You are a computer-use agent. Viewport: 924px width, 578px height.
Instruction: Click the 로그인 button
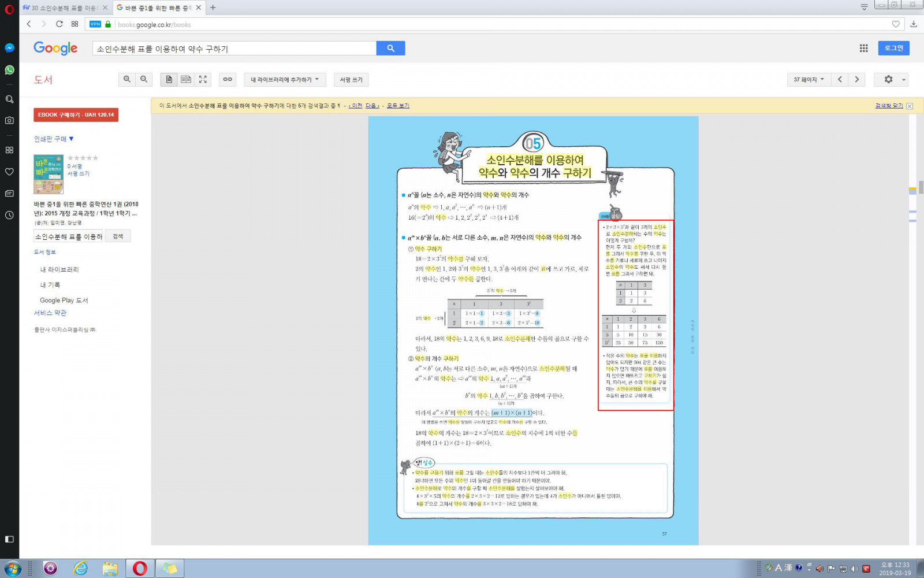point(893,48)
